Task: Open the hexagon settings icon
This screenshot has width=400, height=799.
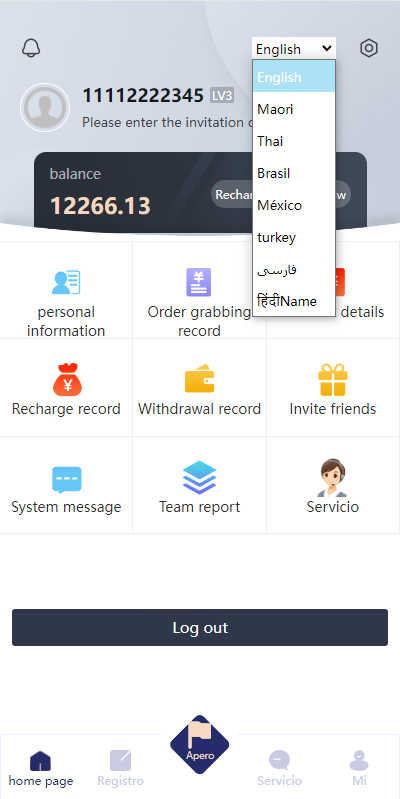Action: pyautogui.click(x=368, y=48)
